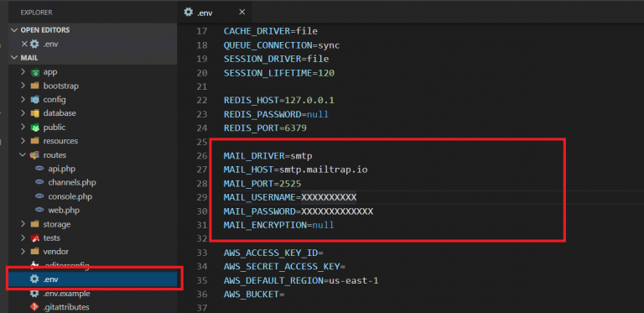Click the public folder icon

click(35, 128)
